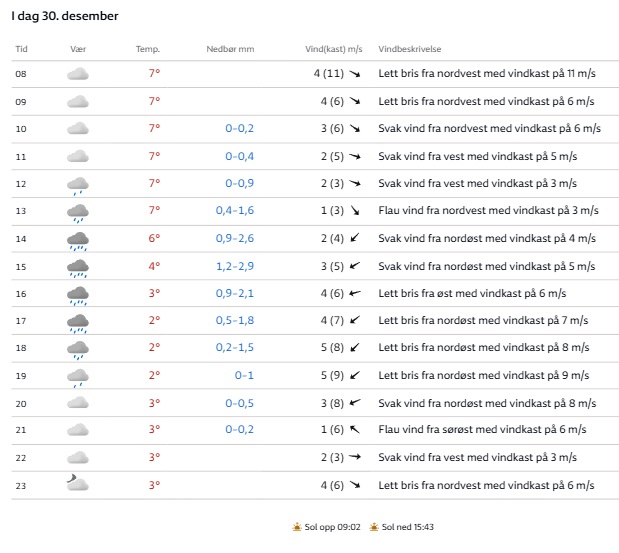
Task: Click the cloudy weather icon at 08
Action: coord(78,74)
